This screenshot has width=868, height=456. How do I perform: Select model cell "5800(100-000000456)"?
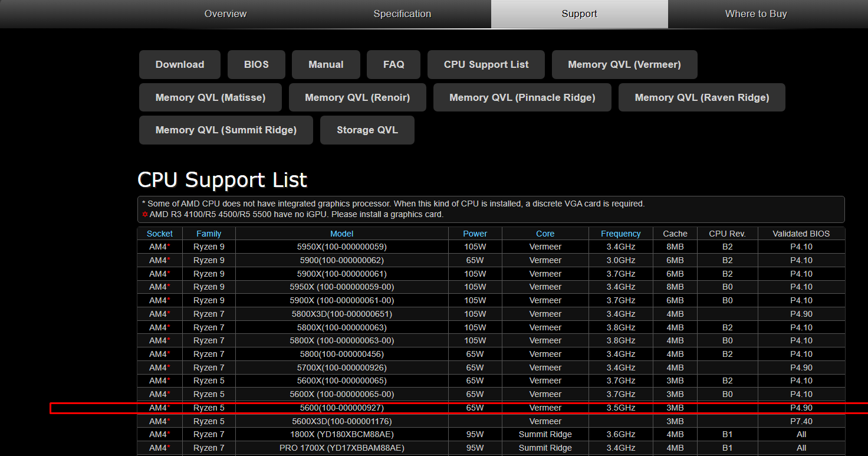coord(342,354)
